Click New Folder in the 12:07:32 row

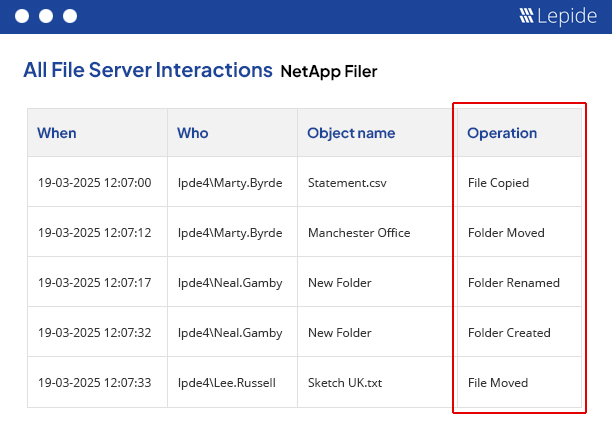[x=340, y=332]
